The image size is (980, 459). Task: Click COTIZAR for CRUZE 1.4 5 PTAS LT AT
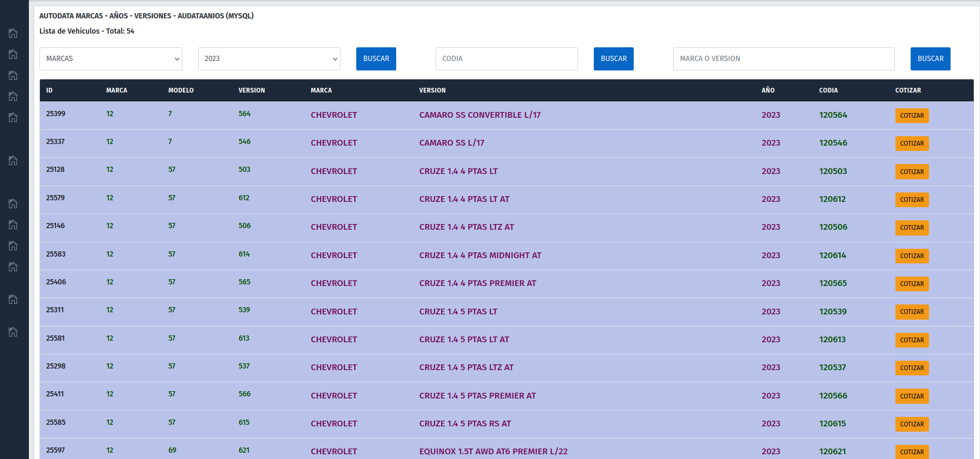pyautogui.click(x=912, y=340)
